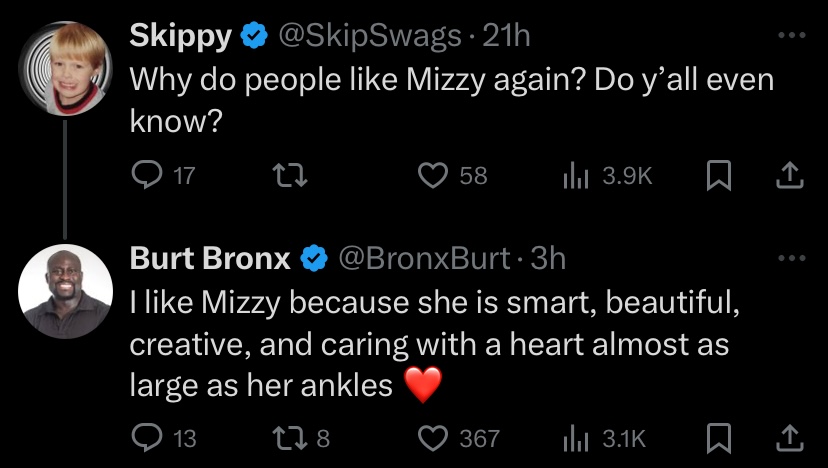Open more options on Burt Bronx's reply
This screenshot has width=828, height=468.
point(789,259)
